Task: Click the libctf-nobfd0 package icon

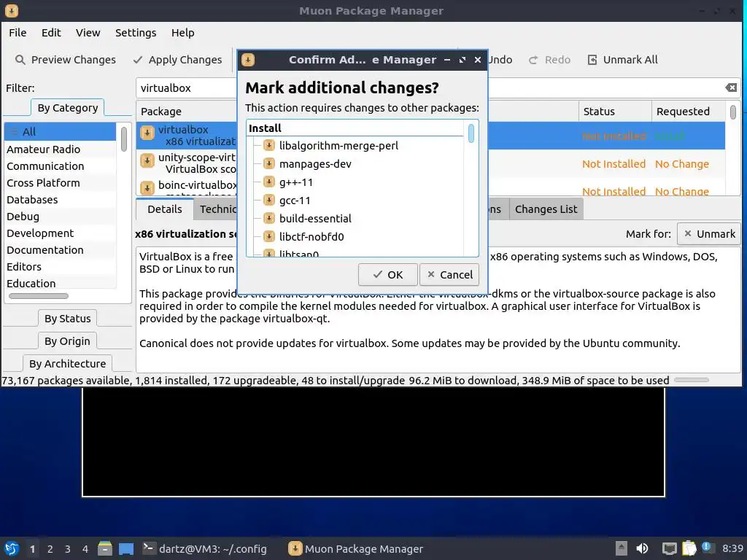Action: [x=269, y=236]
